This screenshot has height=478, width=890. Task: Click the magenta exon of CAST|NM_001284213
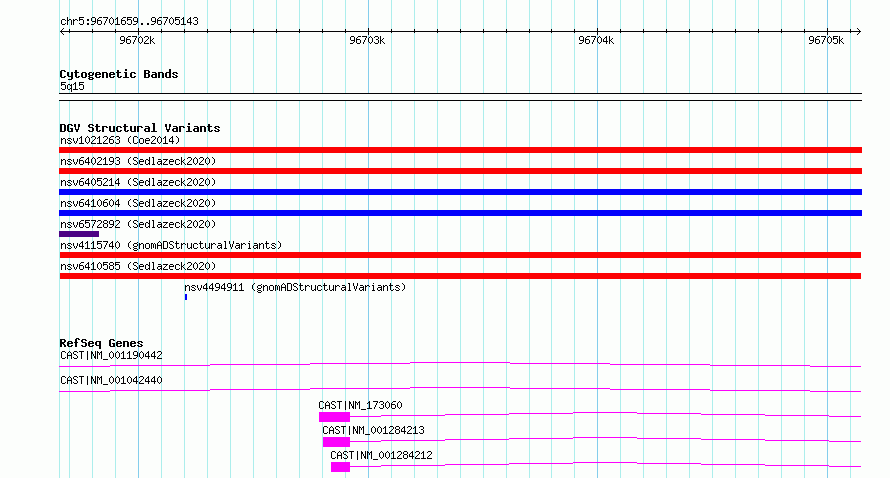tap(336, 442)
